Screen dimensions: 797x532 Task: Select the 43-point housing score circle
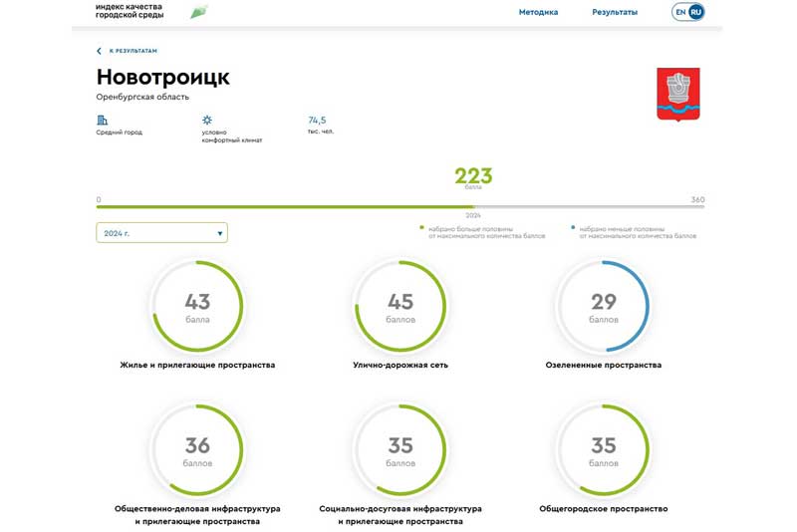coord(197,306)
